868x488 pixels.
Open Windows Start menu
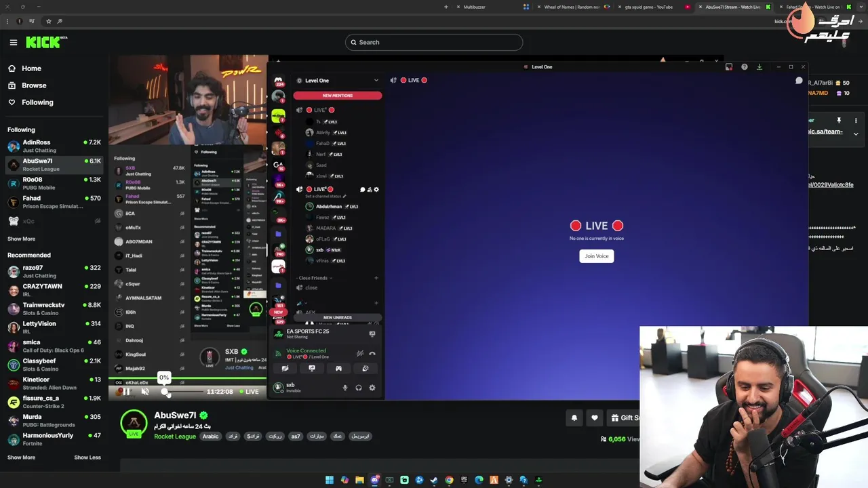[330, 480]
